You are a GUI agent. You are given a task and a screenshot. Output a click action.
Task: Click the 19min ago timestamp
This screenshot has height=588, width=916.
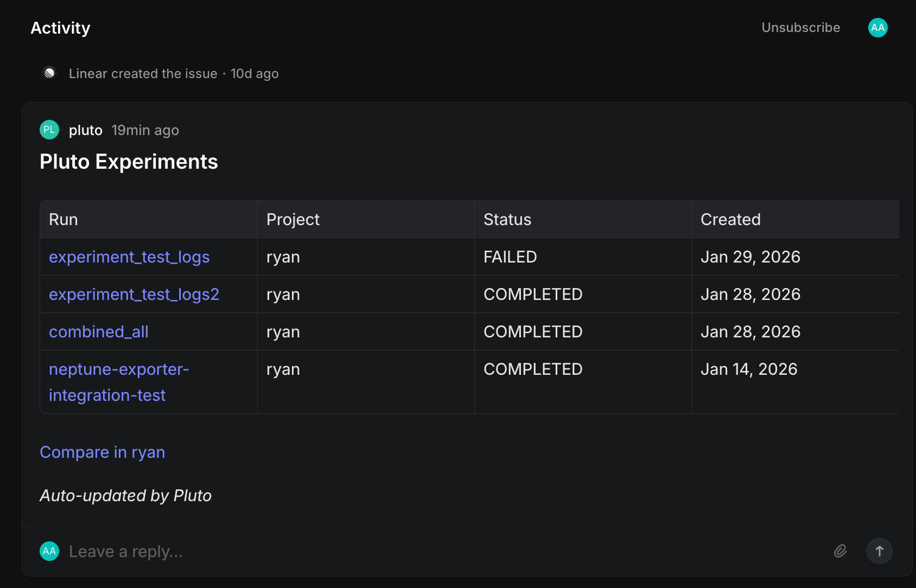pyautogui.click(x=145, y=130)
